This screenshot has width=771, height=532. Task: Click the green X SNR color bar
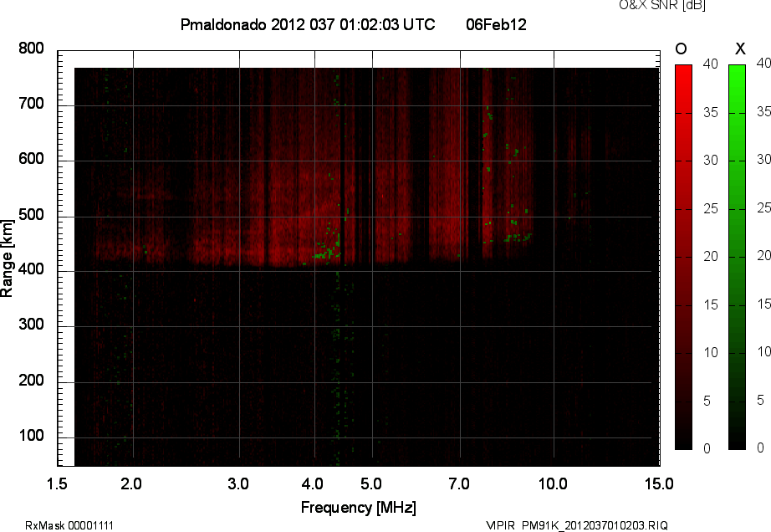click(737, 257)
